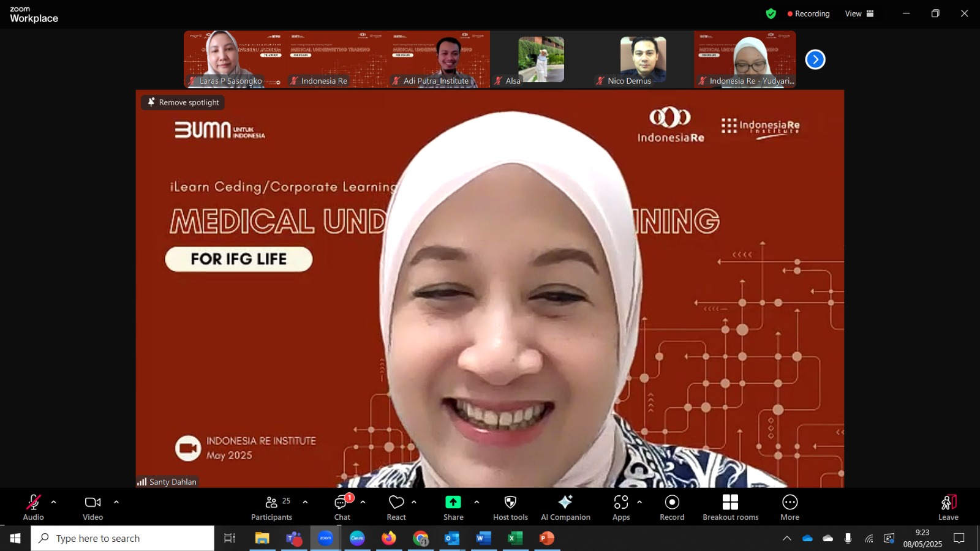980x551 pixels.
Task: Click the blue OneDrive tray icon
Action: pyautogui.click(x=807, y=538)
